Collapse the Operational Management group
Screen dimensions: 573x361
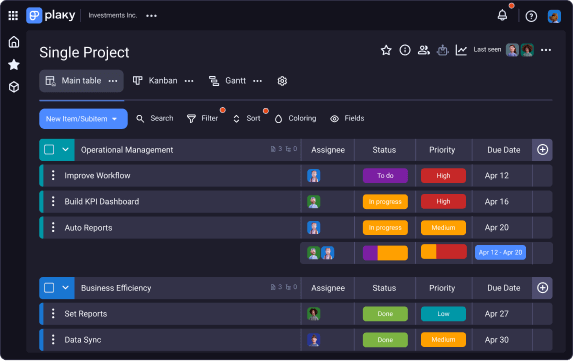(65, 149)
